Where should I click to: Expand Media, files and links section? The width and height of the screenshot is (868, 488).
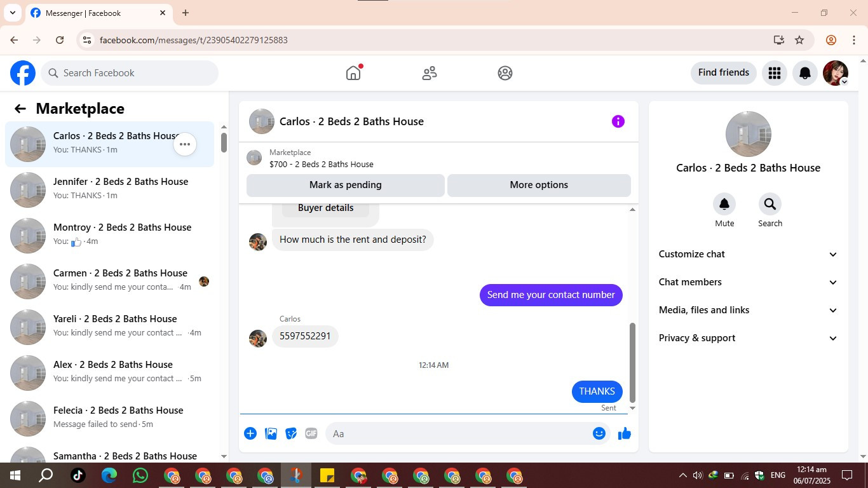click(x=749, y=310)
